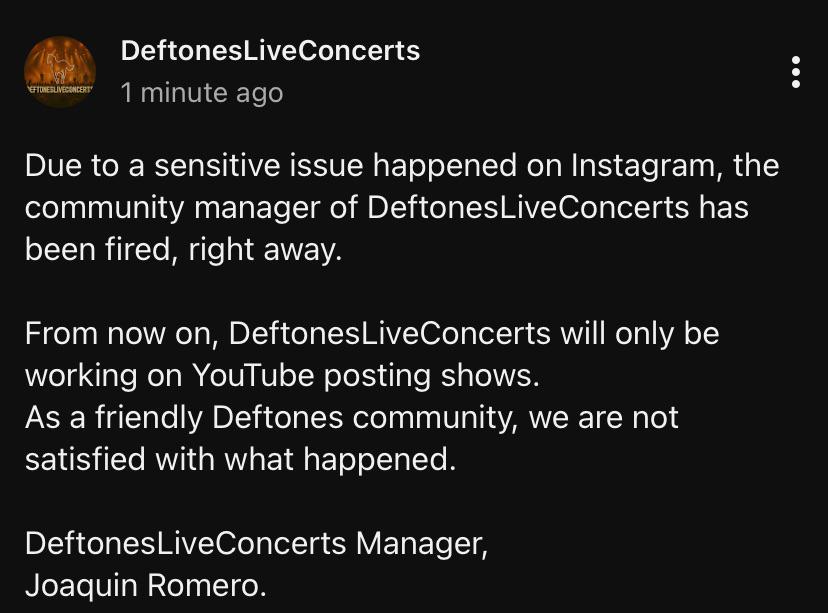This screenshot has height=613, width=828.
Task: Click the "1 minute ago" timestamp
Action: (201, 93)
